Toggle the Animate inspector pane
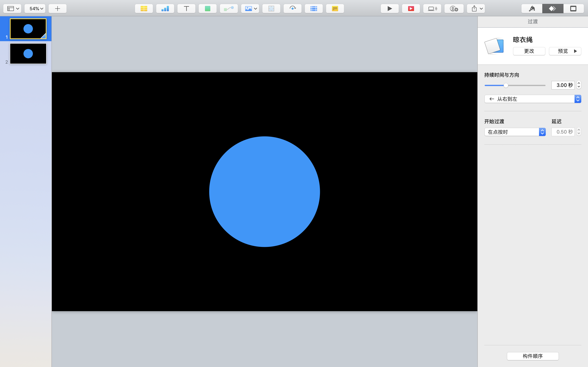The height and width of the screenshot is (367, 588). coord(552,9)
